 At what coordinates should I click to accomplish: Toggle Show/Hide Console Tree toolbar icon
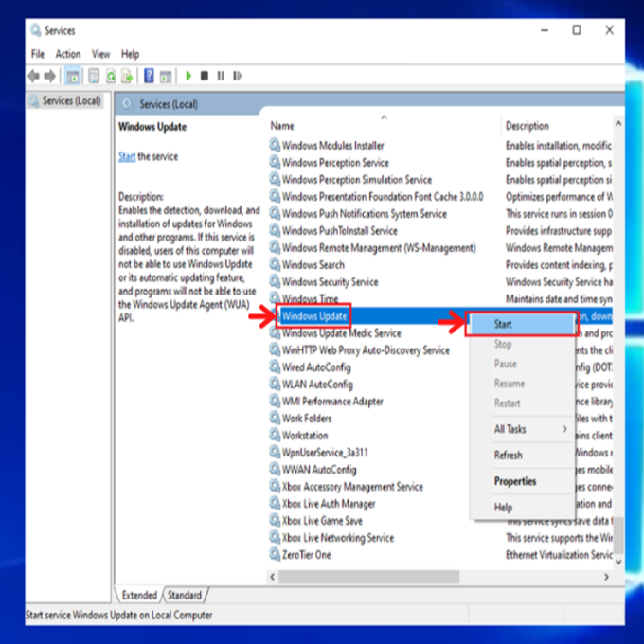73,76
